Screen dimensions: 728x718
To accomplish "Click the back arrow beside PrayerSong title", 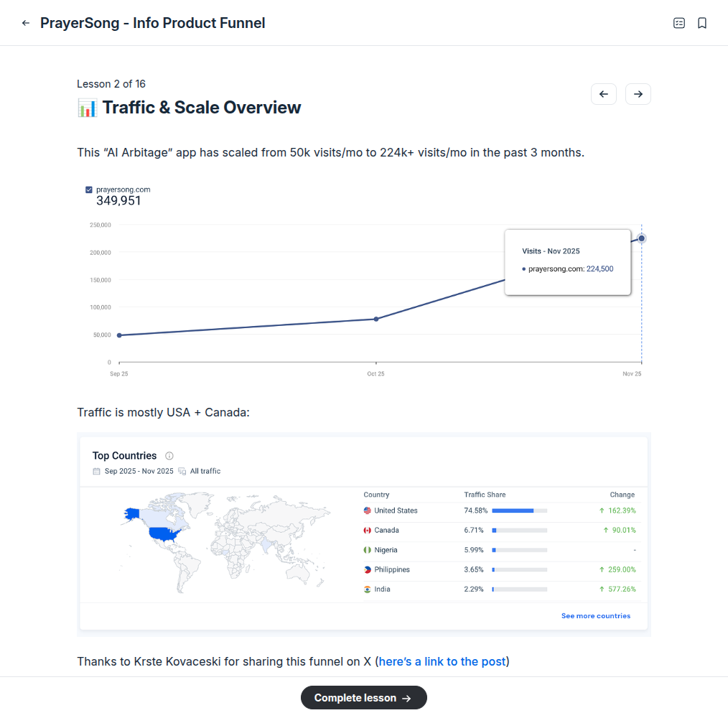I will click(x=26, y=23).
